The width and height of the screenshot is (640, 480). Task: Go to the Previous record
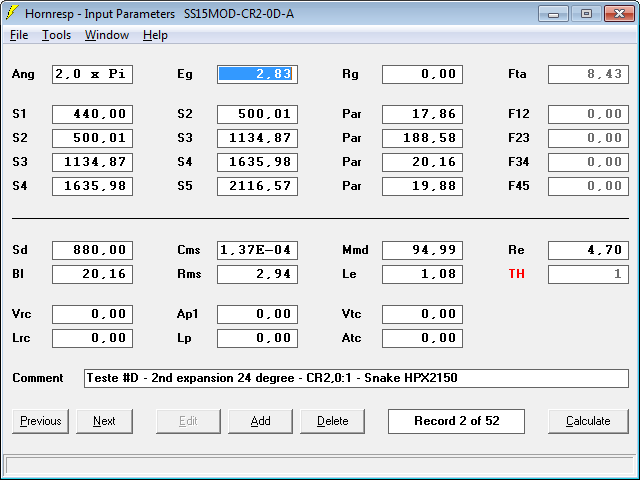40,421
